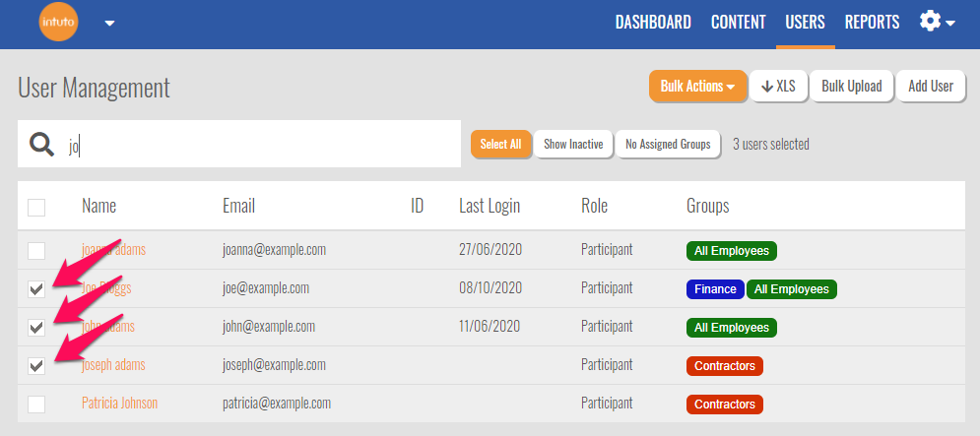Check the joanna adams row checkbox

(36, 251)
